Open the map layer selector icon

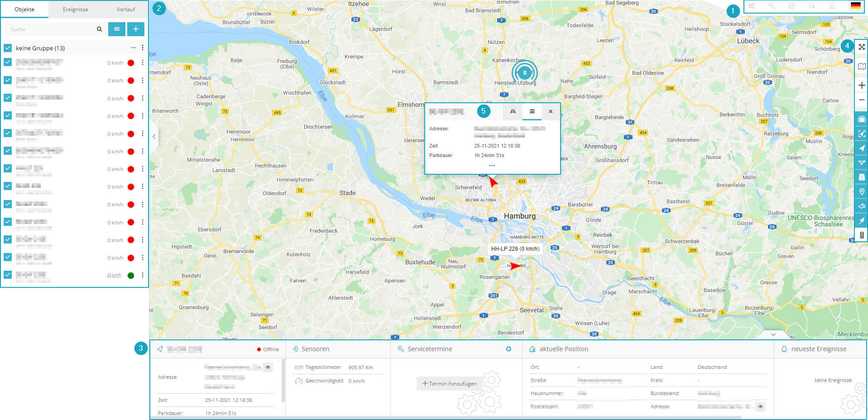click(x=861, y=67)
